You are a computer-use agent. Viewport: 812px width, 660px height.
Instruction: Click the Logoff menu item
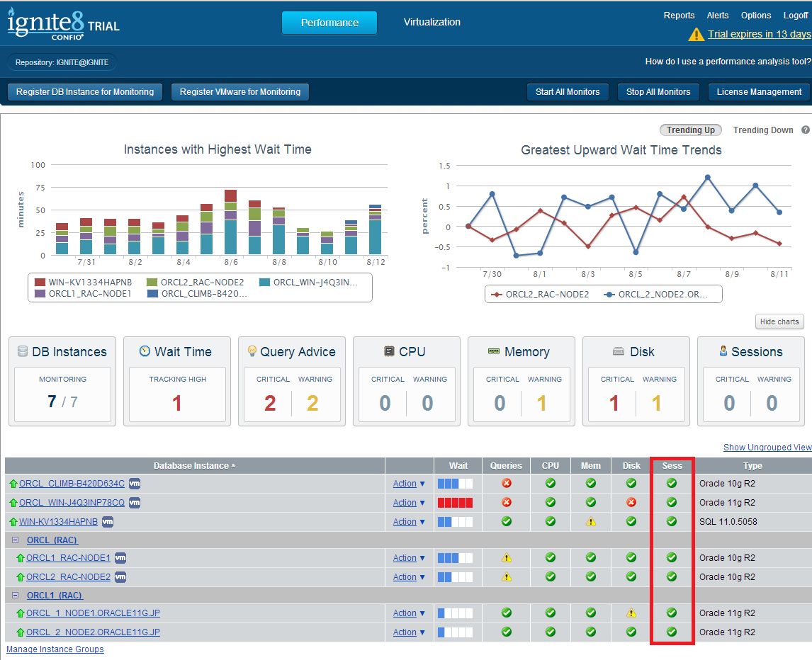point(796,16)
